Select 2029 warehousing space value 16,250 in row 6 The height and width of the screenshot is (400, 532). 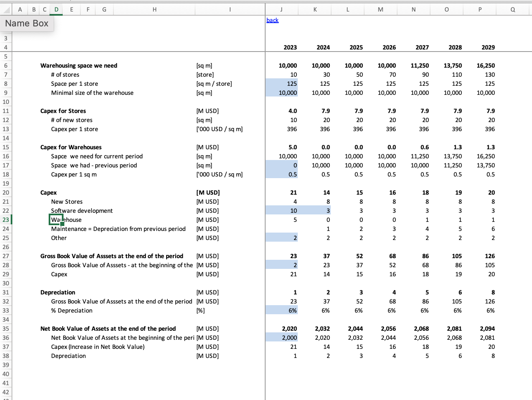point(486,66)
